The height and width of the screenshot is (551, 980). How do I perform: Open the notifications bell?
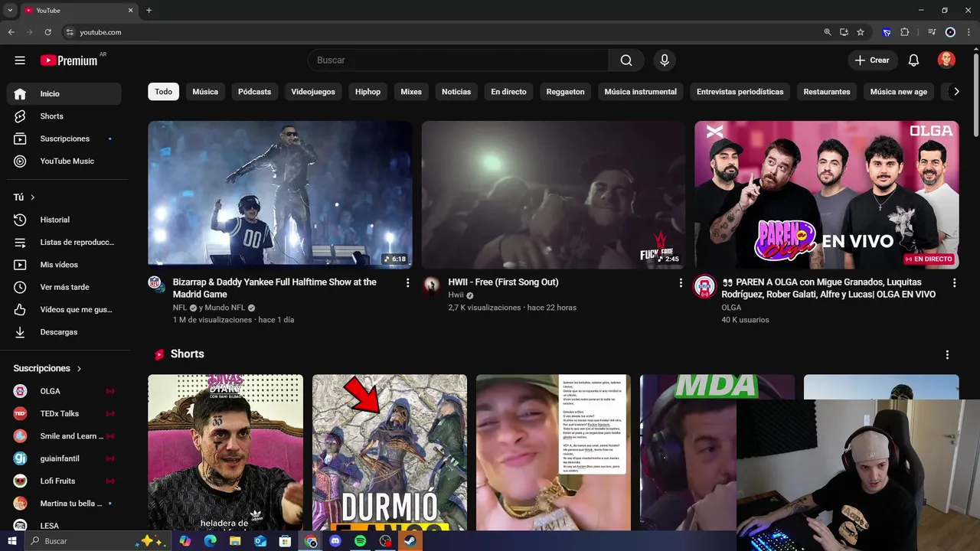click(913, 60)
